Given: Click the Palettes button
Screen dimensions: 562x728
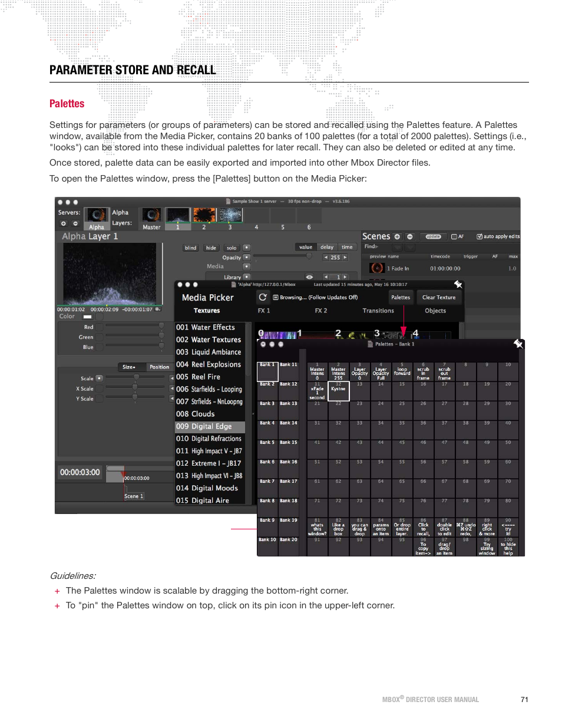Looking at the screenshot, I should pyautogui.click(x=401, y=297).
